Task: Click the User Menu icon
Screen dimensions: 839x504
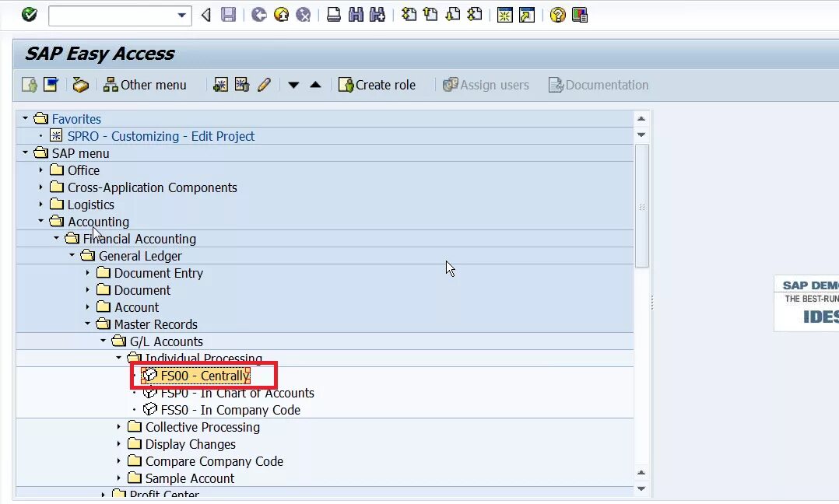Action: click(30, 85)
